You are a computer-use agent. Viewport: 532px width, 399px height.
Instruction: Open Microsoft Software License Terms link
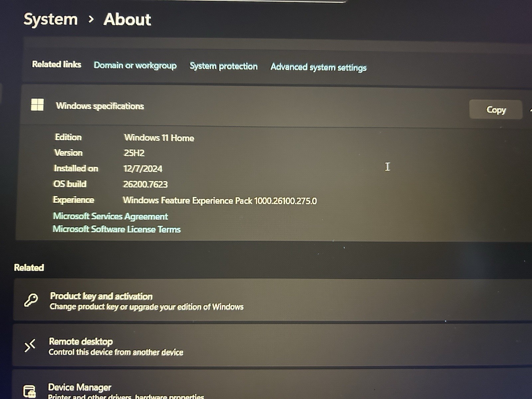click(117, 229)
